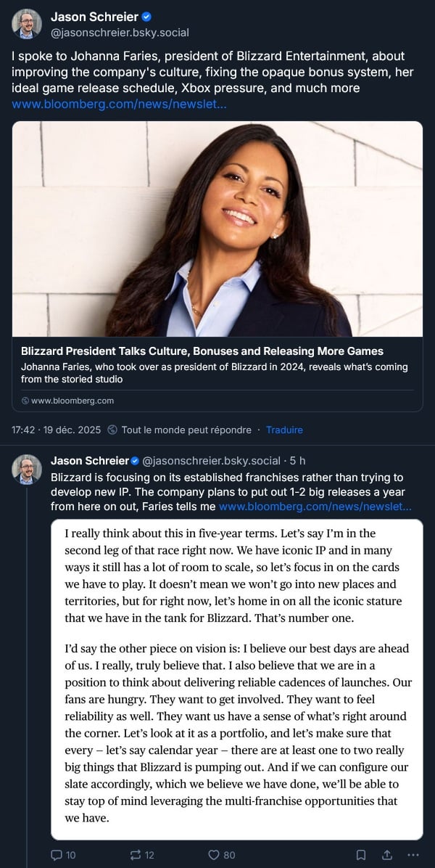Screen dimensions: 435x868
Task: Click the 'Traduire' translate link
Action: coord(284,430)
